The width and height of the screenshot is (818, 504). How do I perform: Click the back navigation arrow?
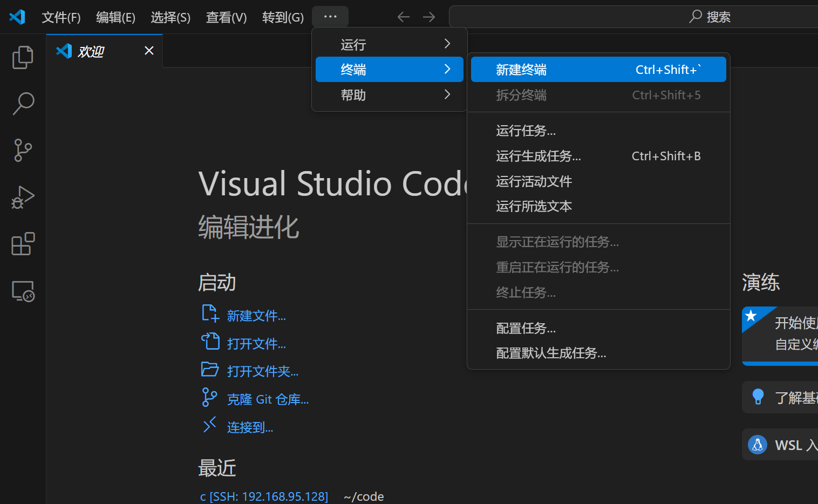coord(404,17)
